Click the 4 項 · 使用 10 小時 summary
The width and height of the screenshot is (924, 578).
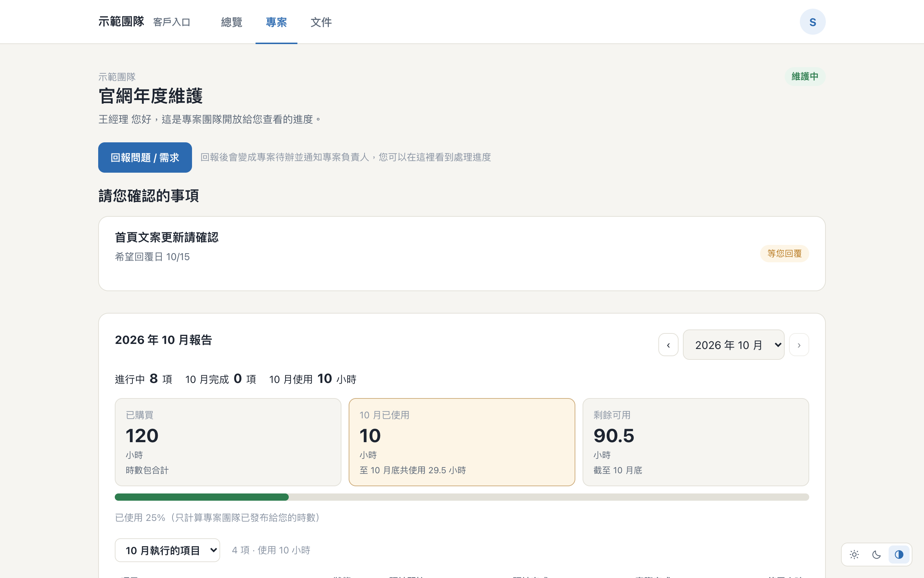click(271, 550)
